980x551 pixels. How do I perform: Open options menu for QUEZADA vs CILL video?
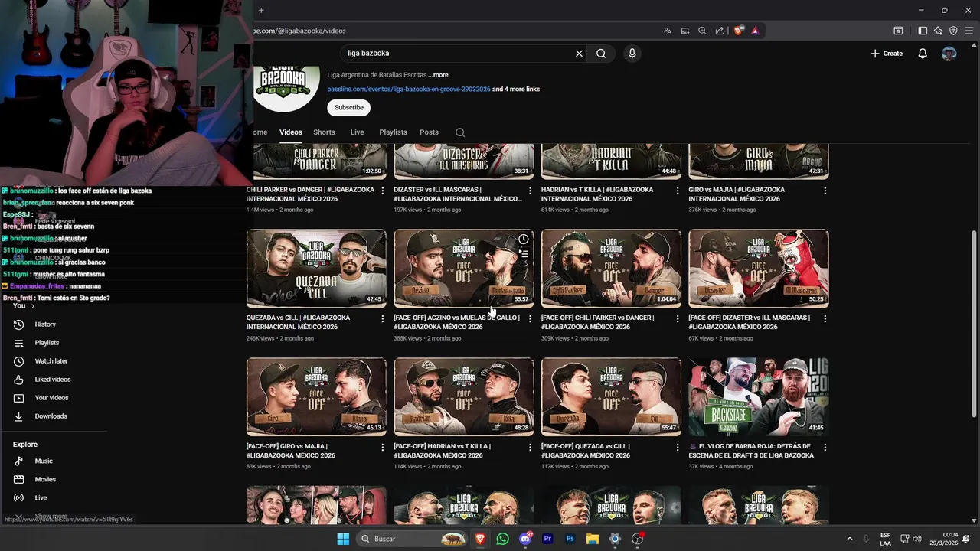[x=383, y=318]
